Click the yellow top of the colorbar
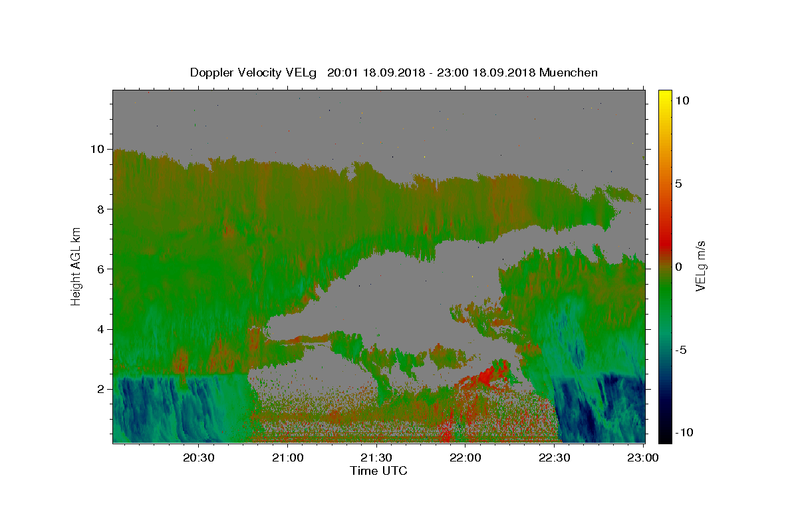This screenshot has height=532, width=798. 664,94
